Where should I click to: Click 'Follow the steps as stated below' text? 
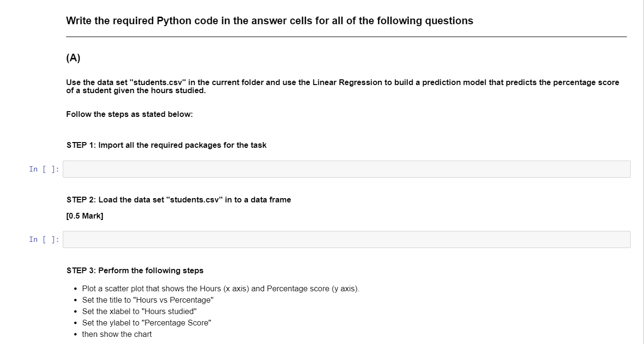[129, 115]
